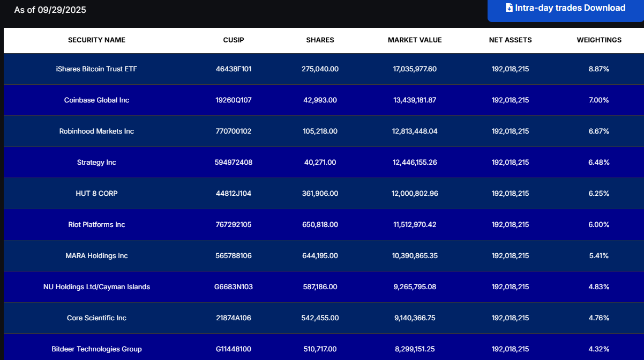Viewport: 644px width, 360px height.
Task: Click market value 12,446,155.26
Action: coord(415,163)
